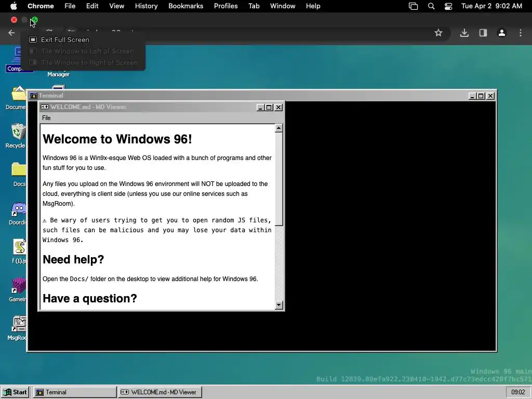532x399 pixels.
Task: Open the Chrome menu in menu bar
Action: 41,6
